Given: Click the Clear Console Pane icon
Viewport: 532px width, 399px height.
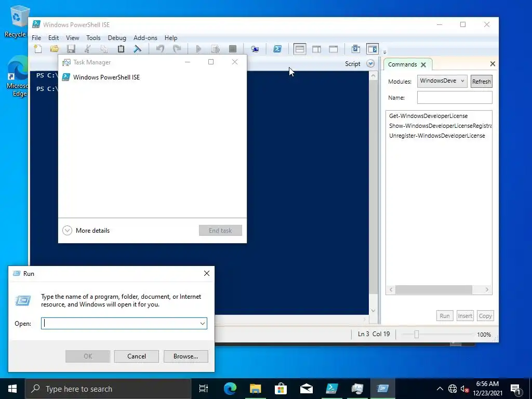Looking at the screenshot, I should (137, 49).
